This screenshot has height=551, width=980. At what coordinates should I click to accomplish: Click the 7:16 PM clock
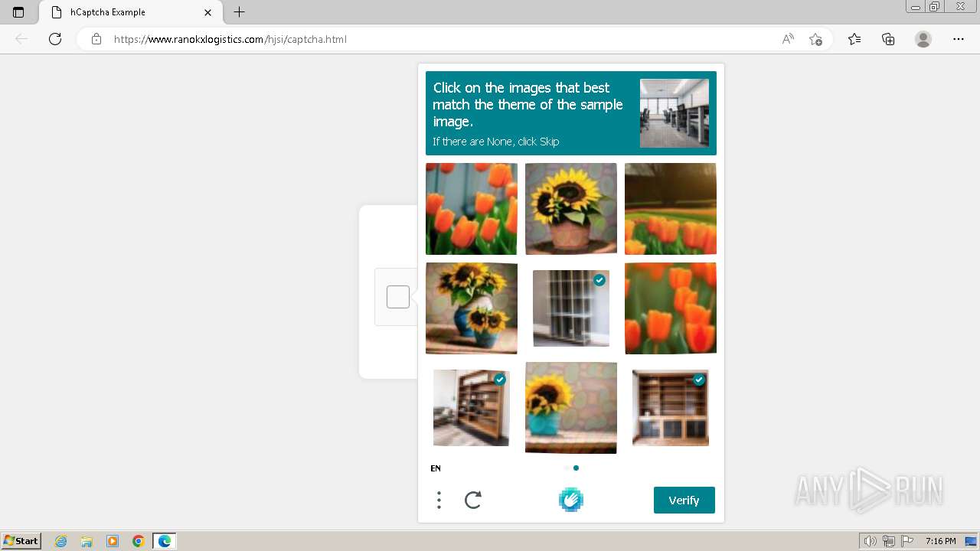click(x=941, y=541)
